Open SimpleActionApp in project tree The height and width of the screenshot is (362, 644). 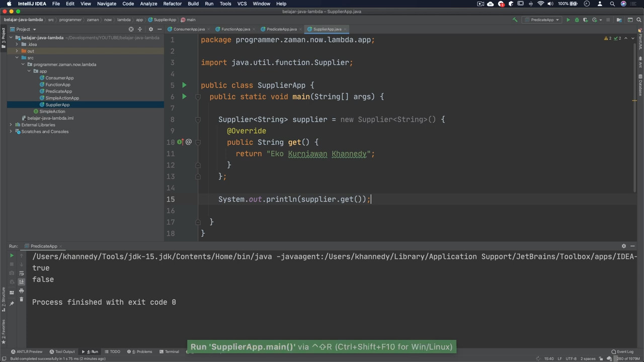62,98
